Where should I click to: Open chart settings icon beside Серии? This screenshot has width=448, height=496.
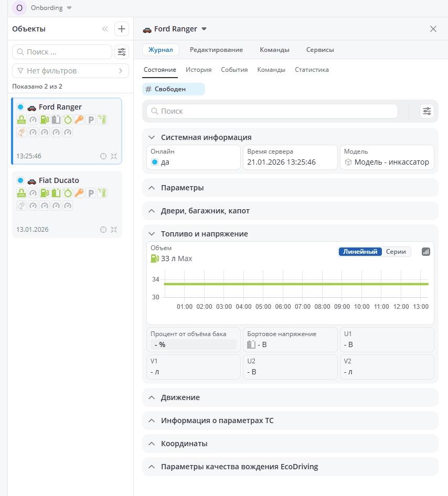(426, 252)
